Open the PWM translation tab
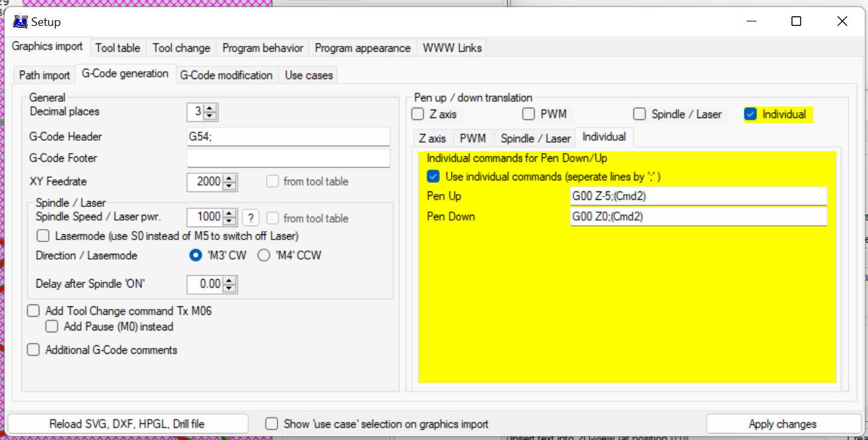The width and height of the screenshot is (868, 440). coord(473,138)
